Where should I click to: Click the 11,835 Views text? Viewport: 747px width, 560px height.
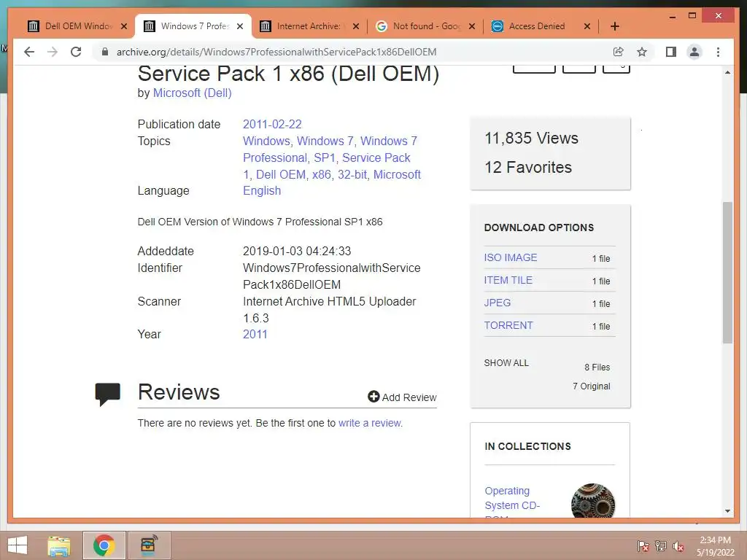[x=531, y=138]
